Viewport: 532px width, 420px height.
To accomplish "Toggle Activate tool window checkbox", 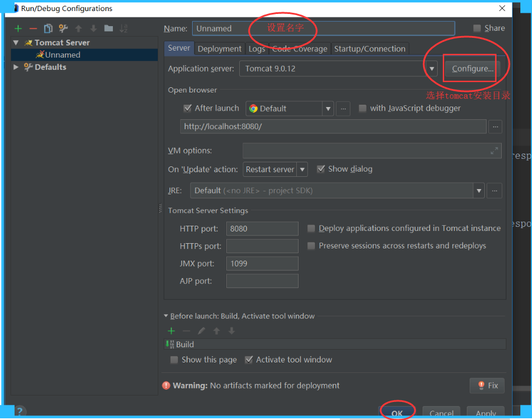I will pyautogui.click(x=249, y=360).
